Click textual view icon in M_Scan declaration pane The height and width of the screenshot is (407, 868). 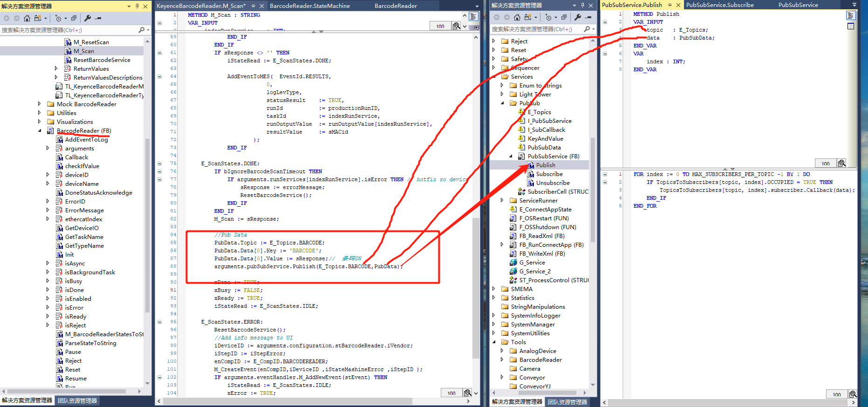coord(473,16)
